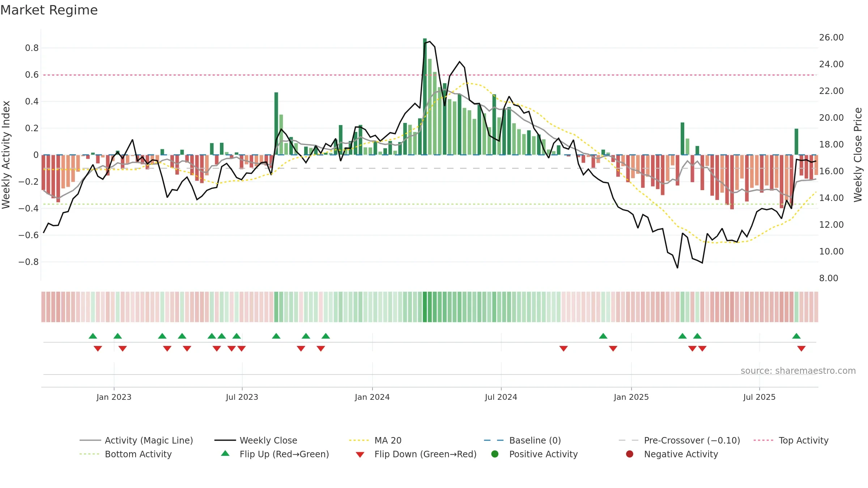Click the Jul 2025 axis label
The width and height of the screenshot is (868, 488).
(759, 397)
